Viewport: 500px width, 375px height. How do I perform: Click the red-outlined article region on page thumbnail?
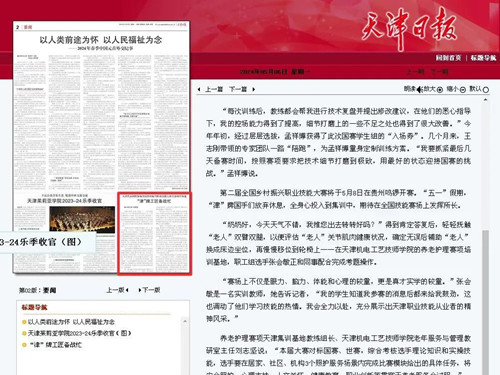point(154,233)
